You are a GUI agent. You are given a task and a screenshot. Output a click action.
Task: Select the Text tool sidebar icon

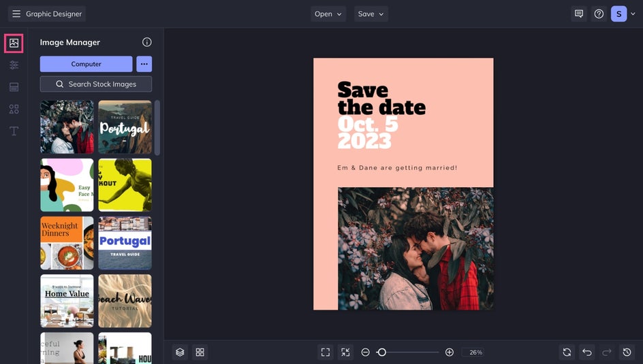[14, 131]
